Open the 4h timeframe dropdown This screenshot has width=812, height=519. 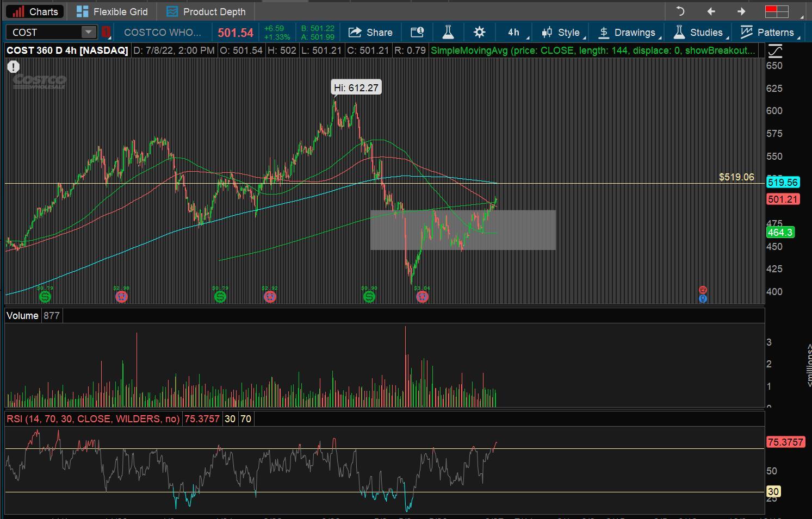(x=515, y=32)
